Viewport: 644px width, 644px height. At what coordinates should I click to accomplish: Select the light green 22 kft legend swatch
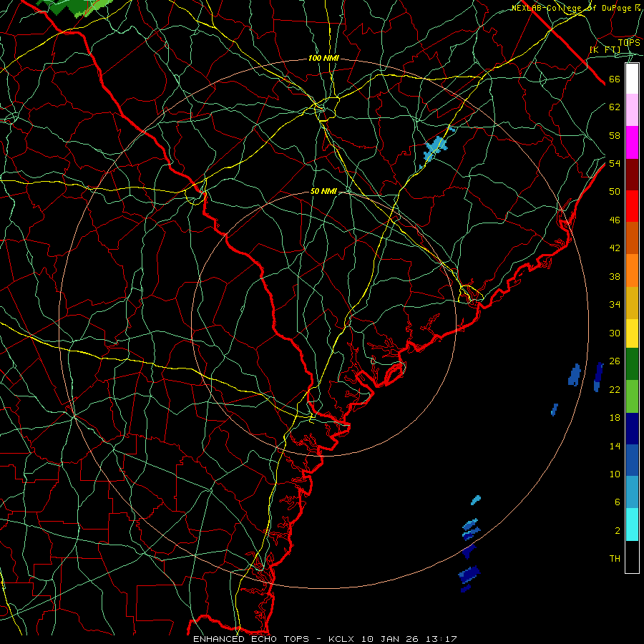(632, 396)
